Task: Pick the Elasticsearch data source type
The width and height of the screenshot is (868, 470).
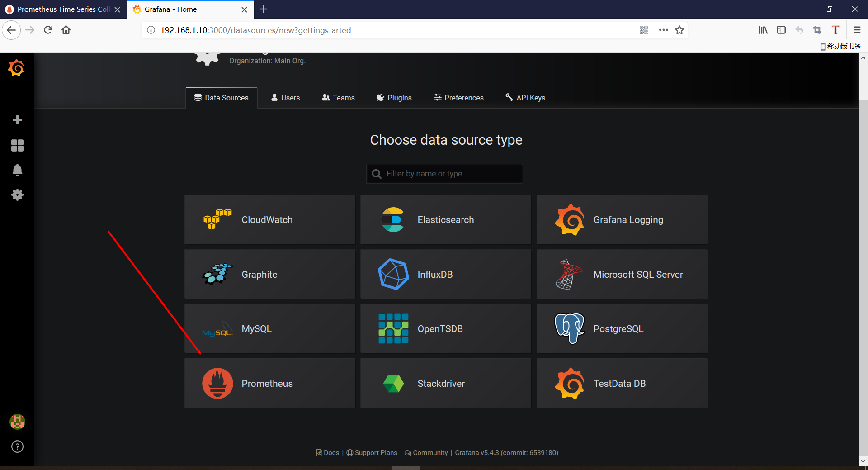Action: pyautogui.click(x=445, y=220)
